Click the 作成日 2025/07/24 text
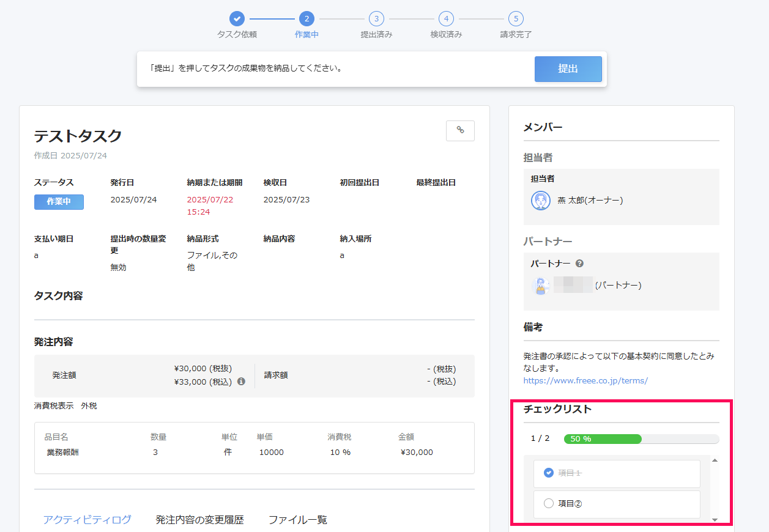 point(70,155)
